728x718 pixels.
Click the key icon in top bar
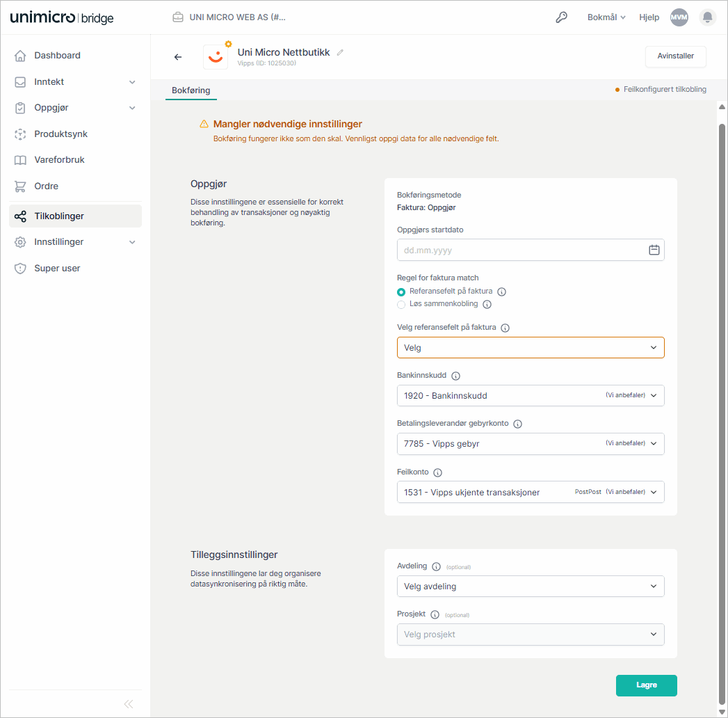pyautogui.click(x=561, y=17)
